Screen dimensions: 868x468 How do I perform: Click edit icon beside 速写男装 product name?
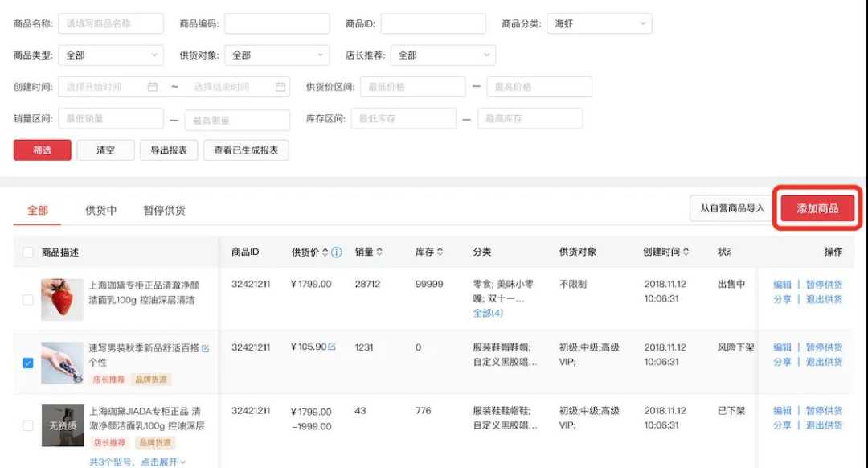[x=205, y=348]
